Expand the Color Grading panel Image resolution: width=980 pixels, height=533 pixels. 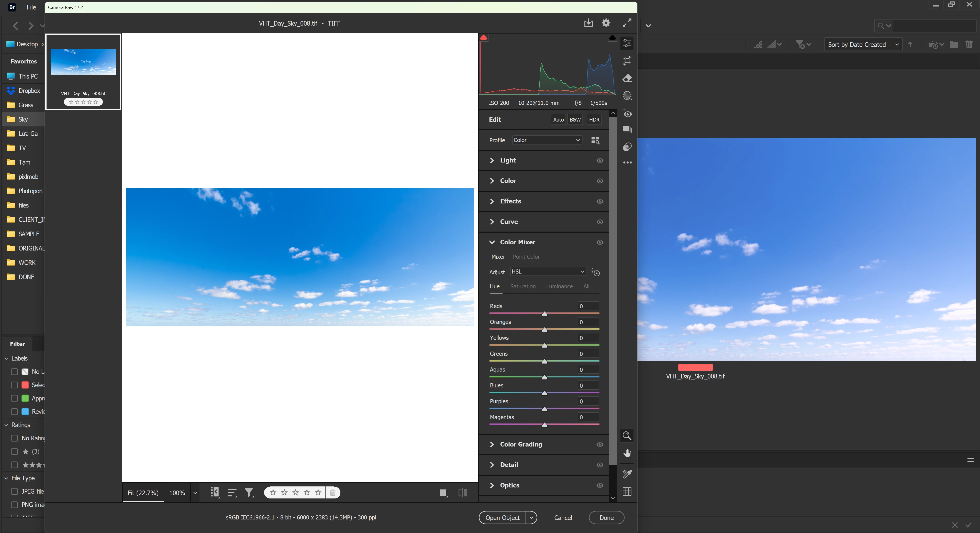(x=521, y=444)
